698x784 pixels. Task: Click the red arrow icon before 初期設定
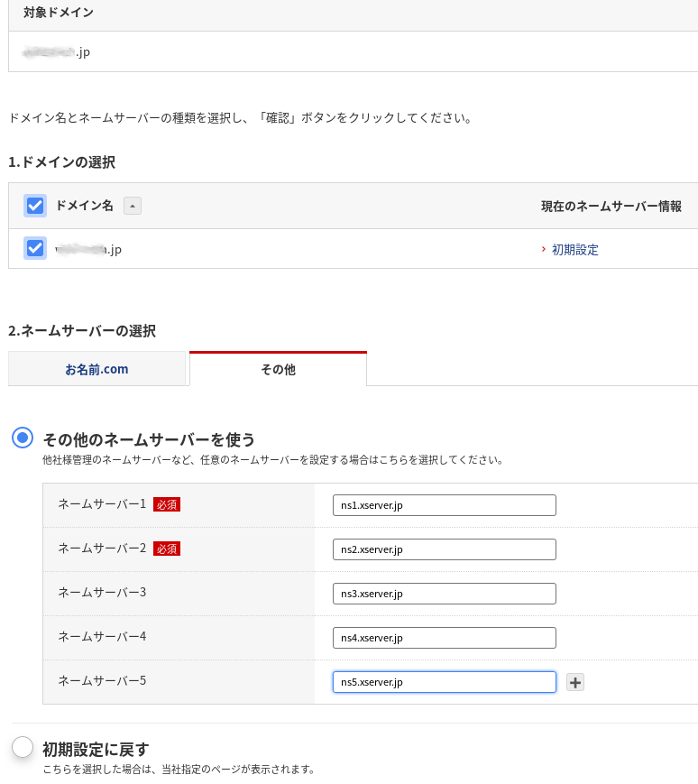(x=544, y=250)
